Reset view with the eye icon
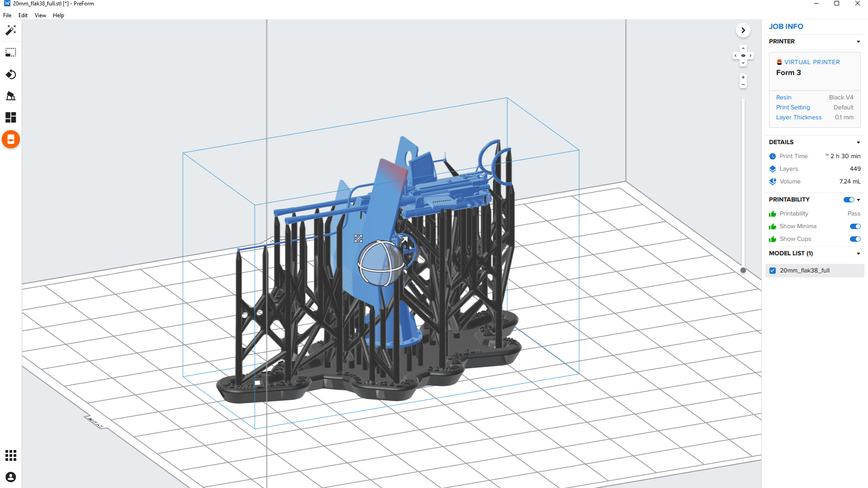This screenshot has height=488, width=868. (x=743, y=56)
